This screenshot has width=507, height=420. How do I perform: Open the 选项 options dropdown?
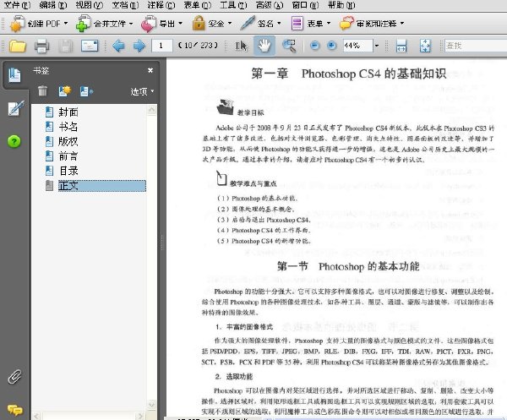pyautogui.click(x=142, y=92)
